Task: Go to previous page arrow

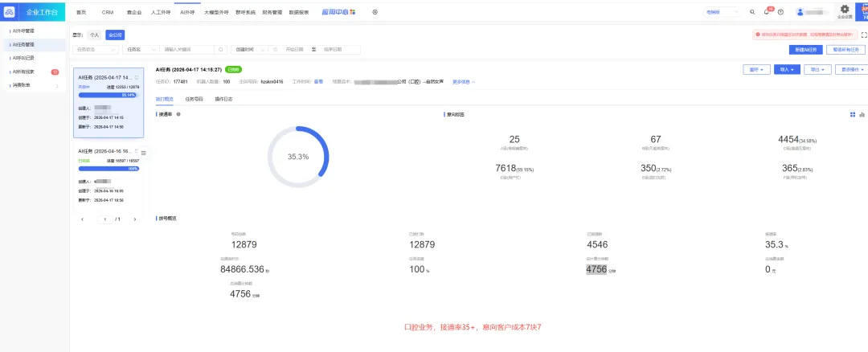Action: [x=83, y=219]
